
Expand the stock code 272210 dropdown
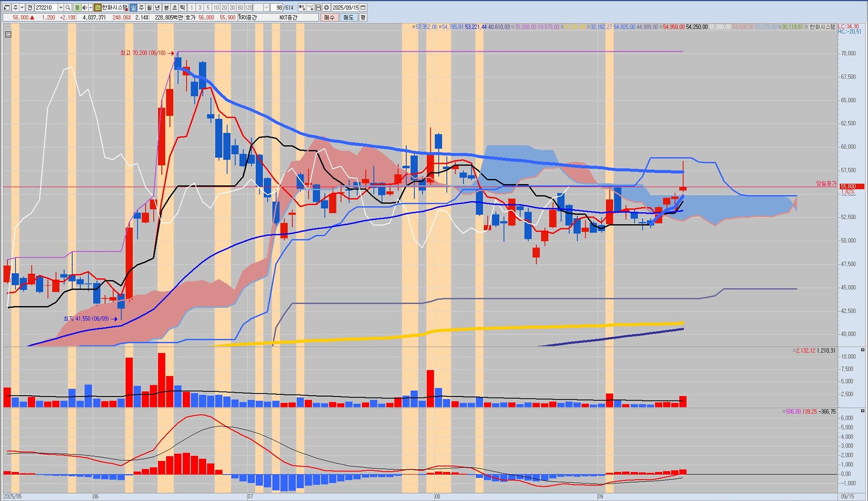pos(61,8)
